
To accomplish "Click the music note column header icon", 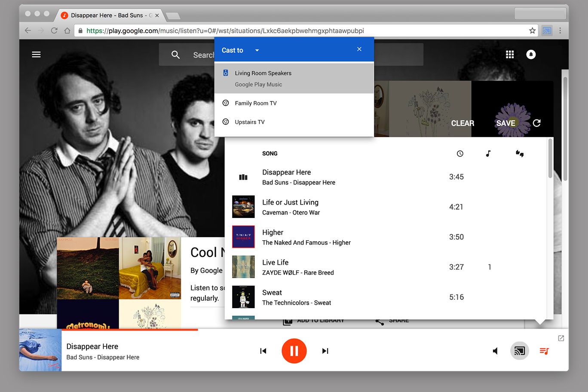I will coord(489,153).
